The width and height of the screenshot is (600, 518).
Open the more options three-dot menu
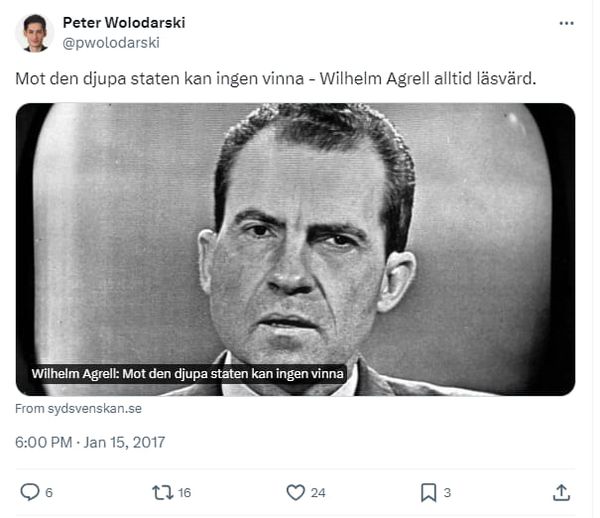click(x=567, y=23)
